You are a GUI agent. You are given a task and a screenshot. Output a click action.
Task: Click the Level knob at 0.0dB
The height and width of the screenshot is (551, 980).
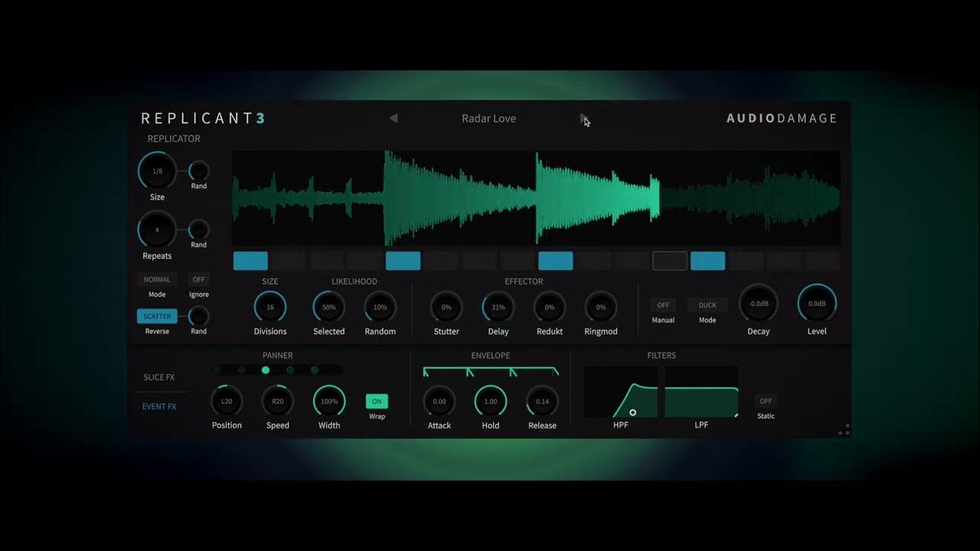pos(817,304)
